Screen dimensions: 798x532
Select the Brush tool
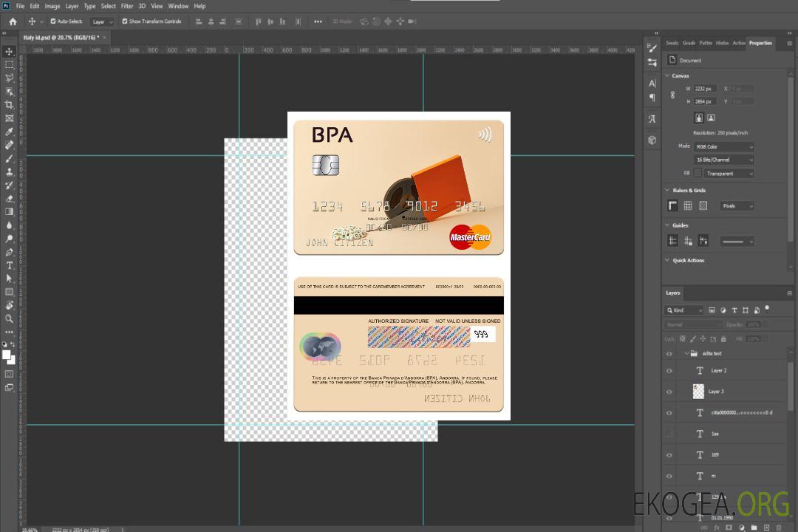tap(9, 158)
